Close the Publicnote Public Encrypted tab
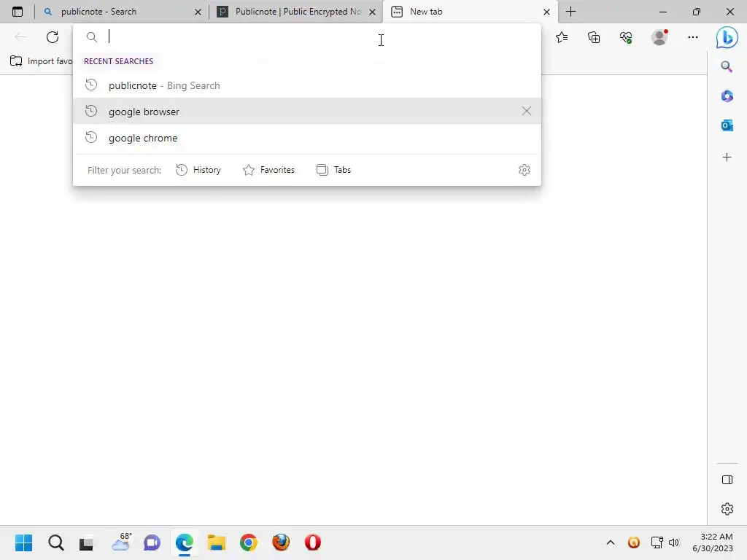The image size is (747, 560). (x=373, y=12)
